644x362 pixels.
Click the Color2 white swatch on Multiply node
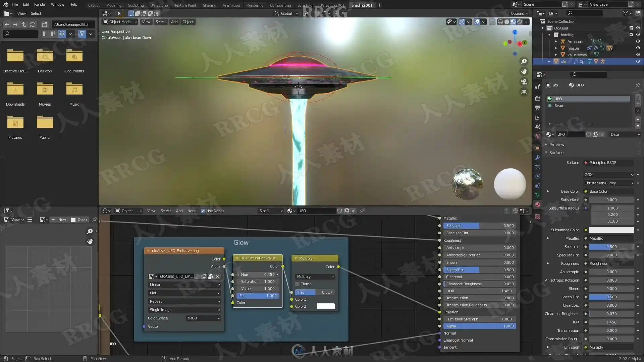coord(325,306)
